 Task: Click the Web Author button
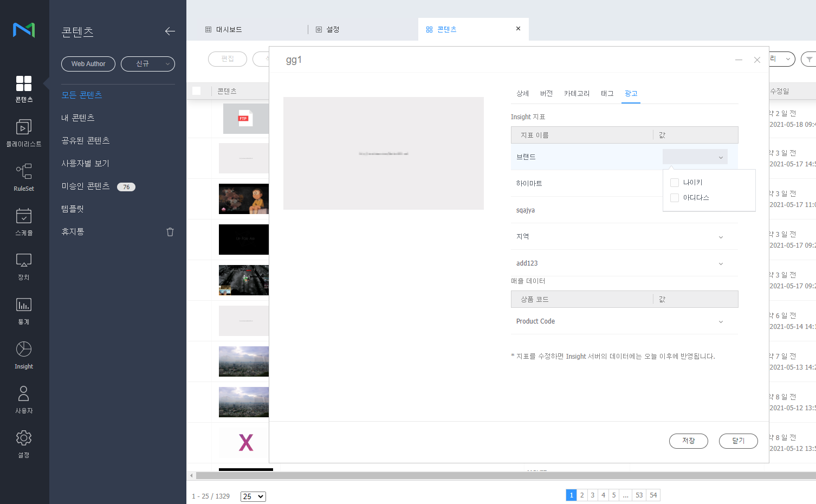pyautogui.click(x=88, y=64)
